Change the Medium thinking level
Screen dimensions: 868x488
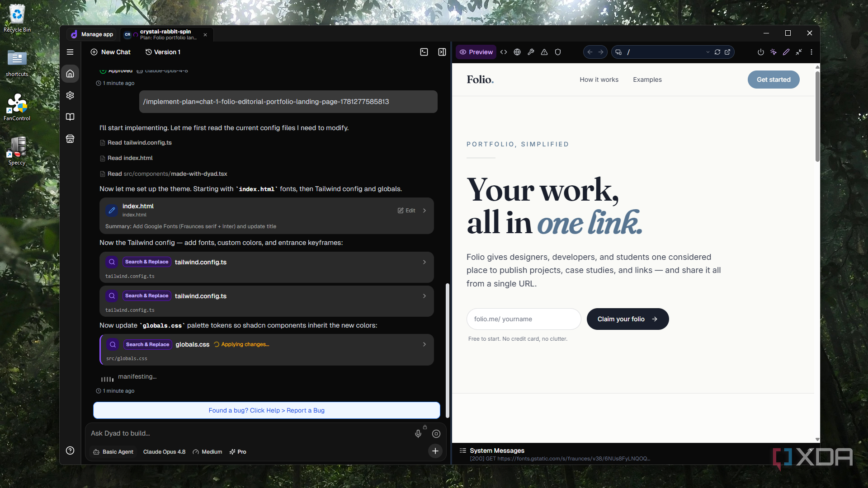click(x=208, y=452)
